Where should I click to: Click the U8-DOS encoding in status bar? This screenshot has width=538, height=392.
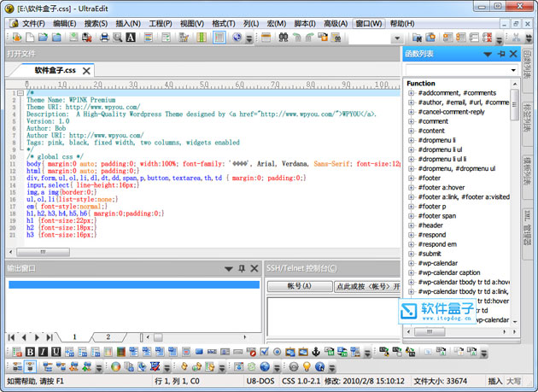pyautogui.click(x=260, y=381)
